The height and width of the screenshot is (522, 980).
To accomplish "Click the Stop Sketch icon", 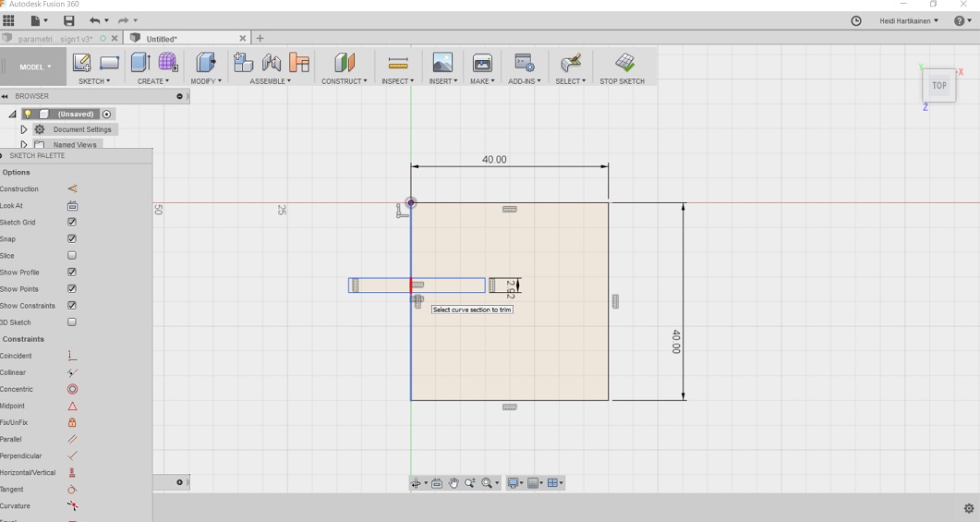I will pyautogui.click(x=624, y=63).
